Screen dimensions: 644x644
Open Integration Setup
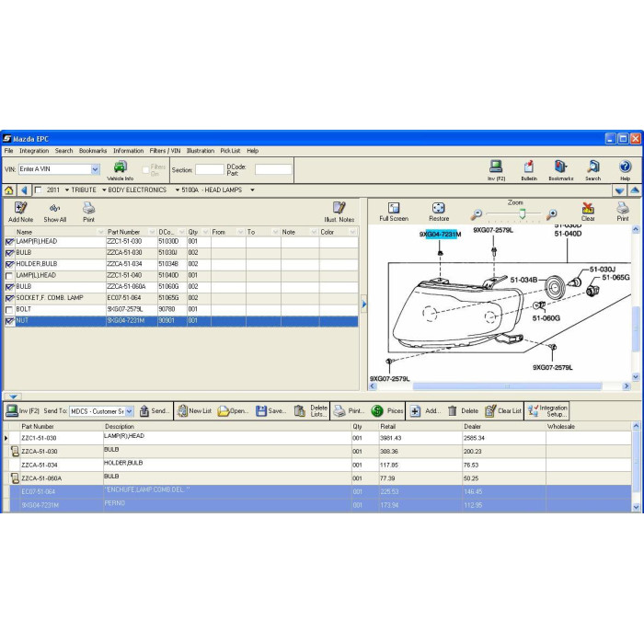[547, 410]
